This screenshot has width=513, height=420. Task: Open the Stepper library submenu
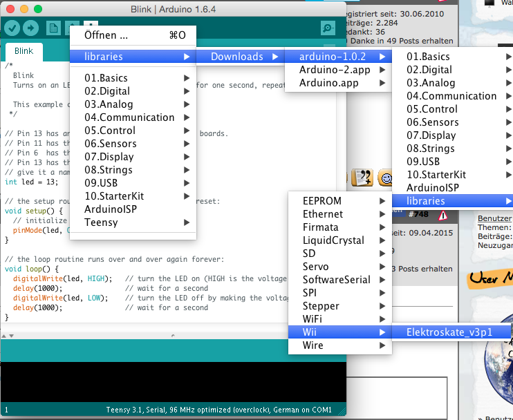340,305
